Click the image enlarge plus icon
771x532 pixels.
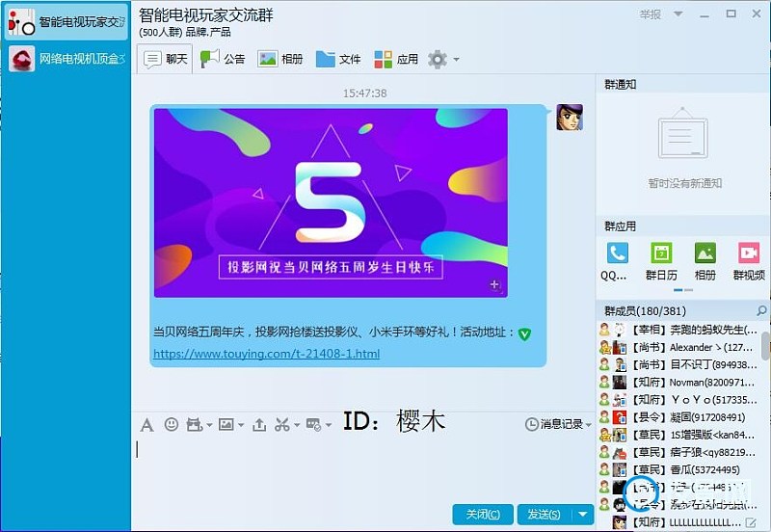coord(494,284)
